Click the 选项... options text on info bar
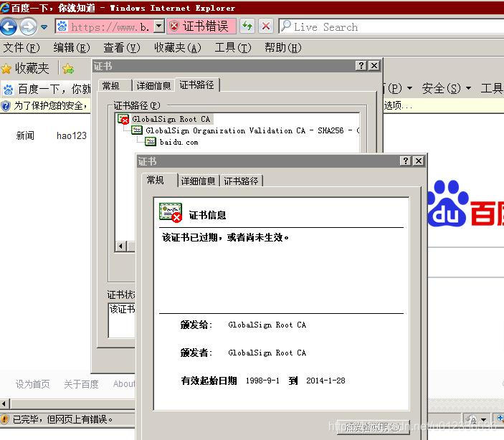 [x=398, y=105]
